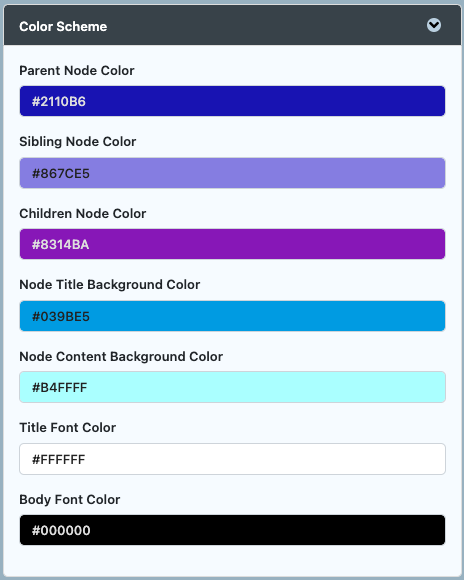Screen dimensions: 464x580
Task: Click the Node Content Background Color field
Action: point(232,387)
